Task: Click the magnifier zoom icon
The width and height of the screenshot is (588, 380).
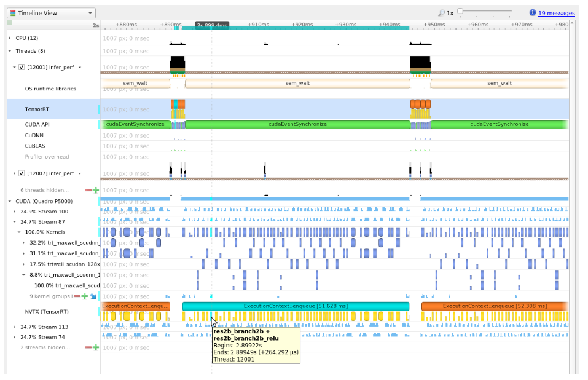Action: (x=441, y=13)
